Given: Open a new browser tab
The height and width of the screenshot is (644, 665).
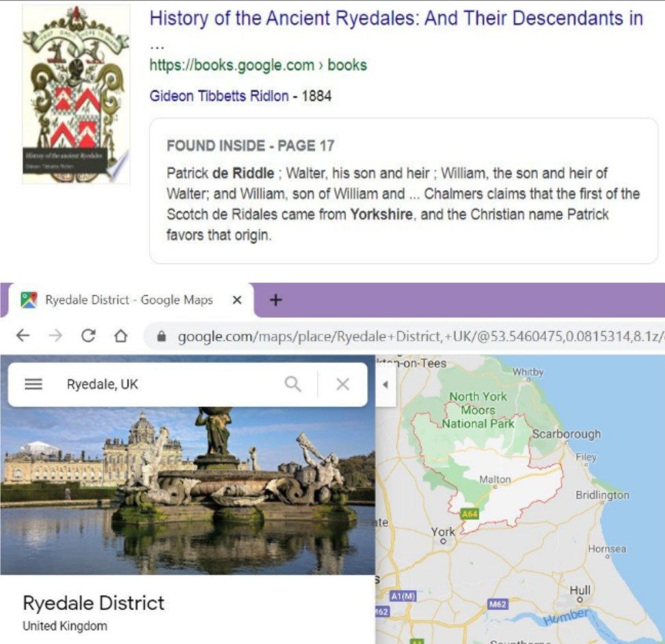Looking at the screenshot, I should pyautogui.click(x=275, y=300).
